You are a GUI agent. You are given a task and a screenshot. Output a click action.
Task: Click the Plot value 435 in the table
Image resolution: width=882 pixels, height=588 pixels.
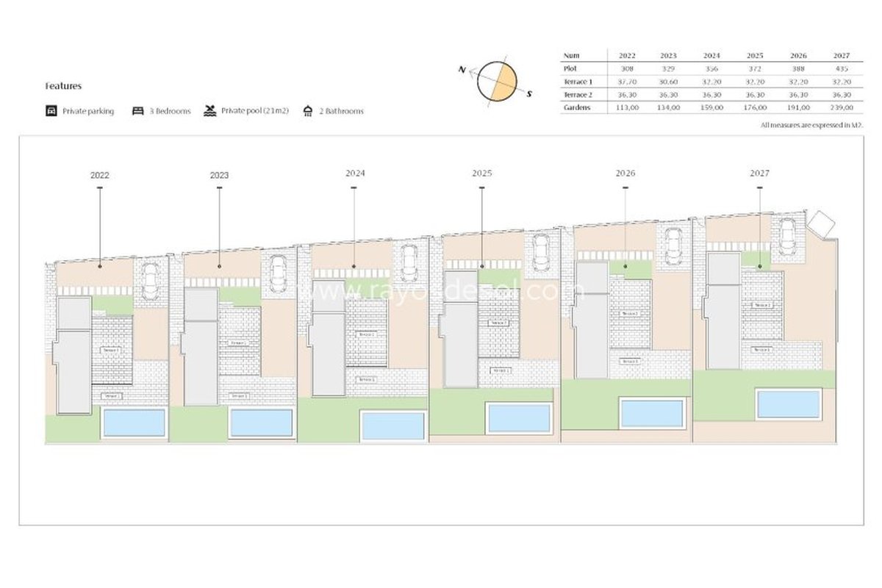tap(842, 68)
